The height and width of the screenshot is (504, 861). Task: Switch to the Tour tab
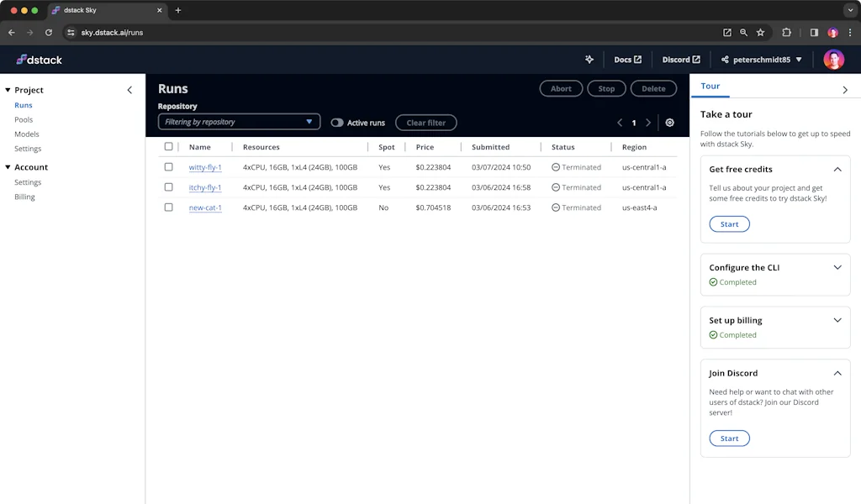(x=710, y=86)
